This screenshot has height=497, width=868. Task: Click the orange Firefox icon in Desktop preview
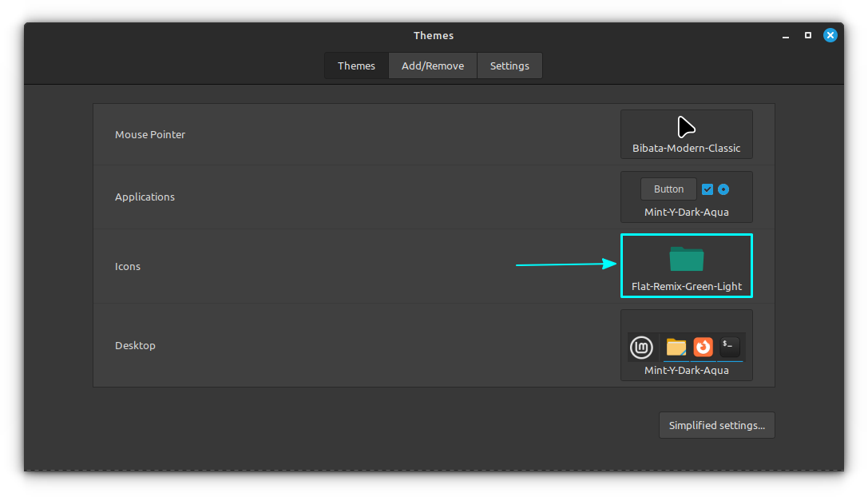pos(703,347)
